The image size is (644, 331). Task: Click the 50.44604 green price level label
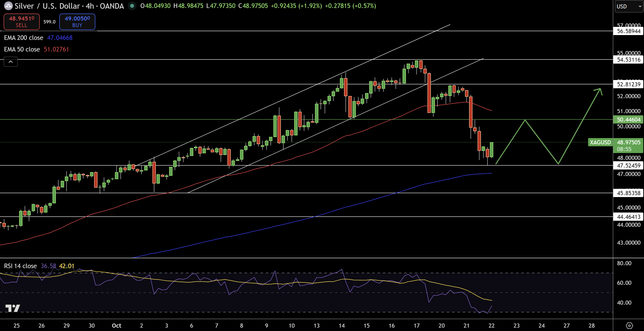click(628, 119)
